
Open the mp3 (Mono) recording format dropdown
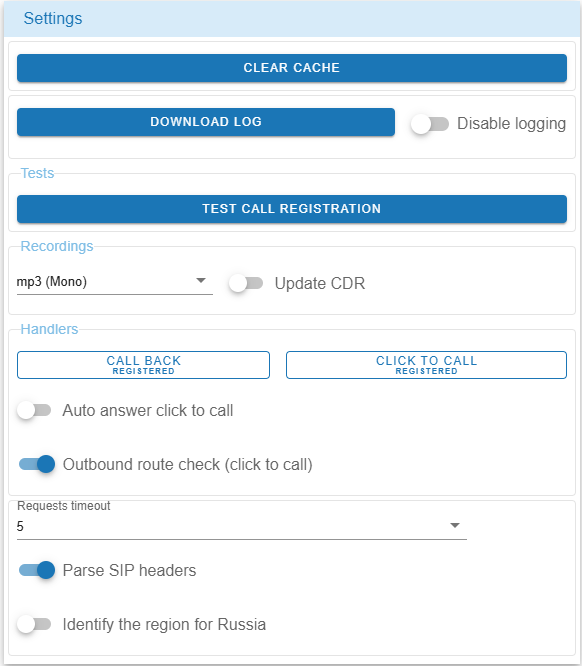coord(114,282)
